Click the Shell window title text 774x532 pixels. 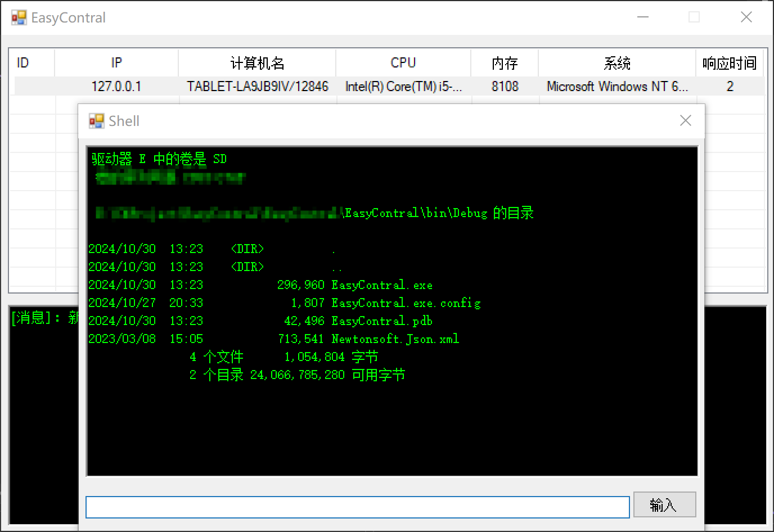(124, 121)
